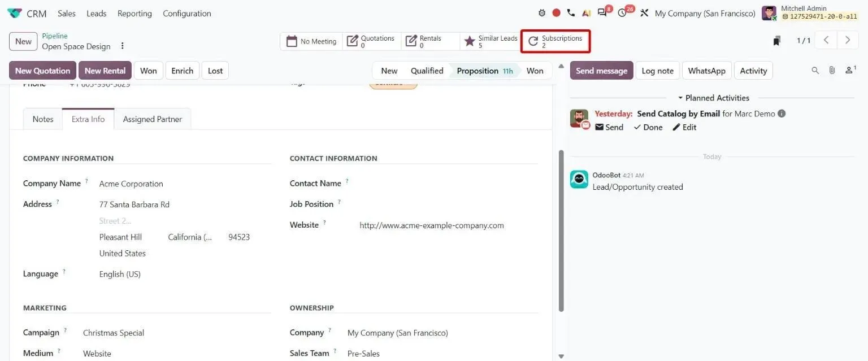The image size is (868, 361).
Task: Click the Activity button in chatter
Action: (x=754, y=71)
